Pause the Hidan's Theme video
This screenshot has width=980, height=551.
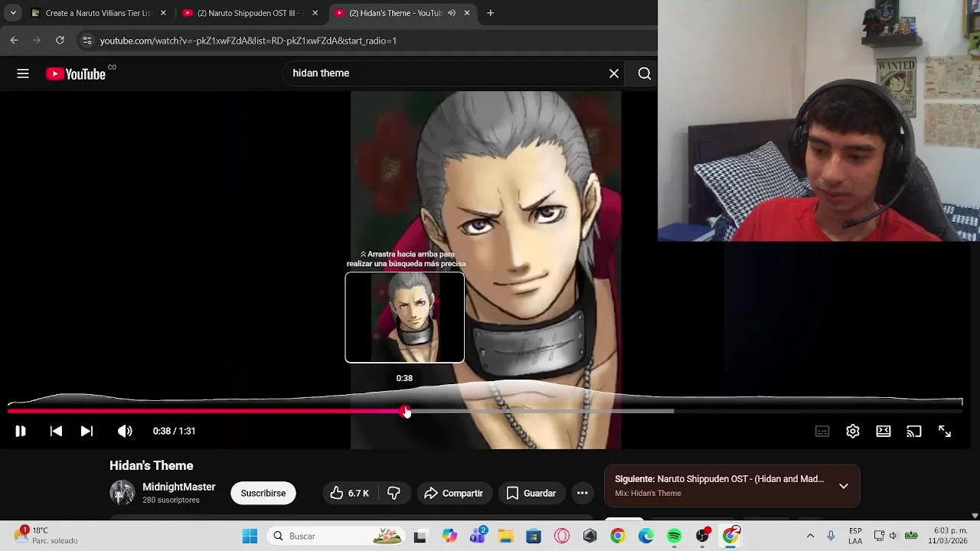coord(21,431)
